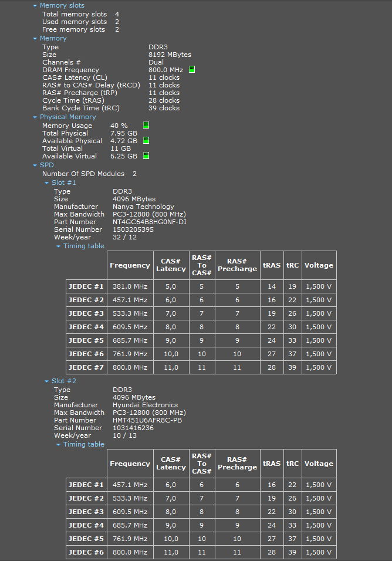Screen dimensions: 392x561
Task: Click the 381.0 MHz frequency cell
Action: (x=130, y=286)
